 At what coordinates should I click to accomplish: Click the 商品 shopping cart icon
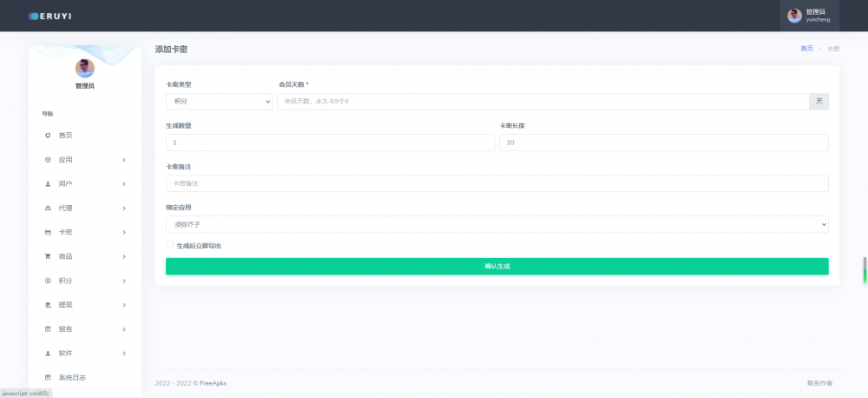click(x=48, y=257)
